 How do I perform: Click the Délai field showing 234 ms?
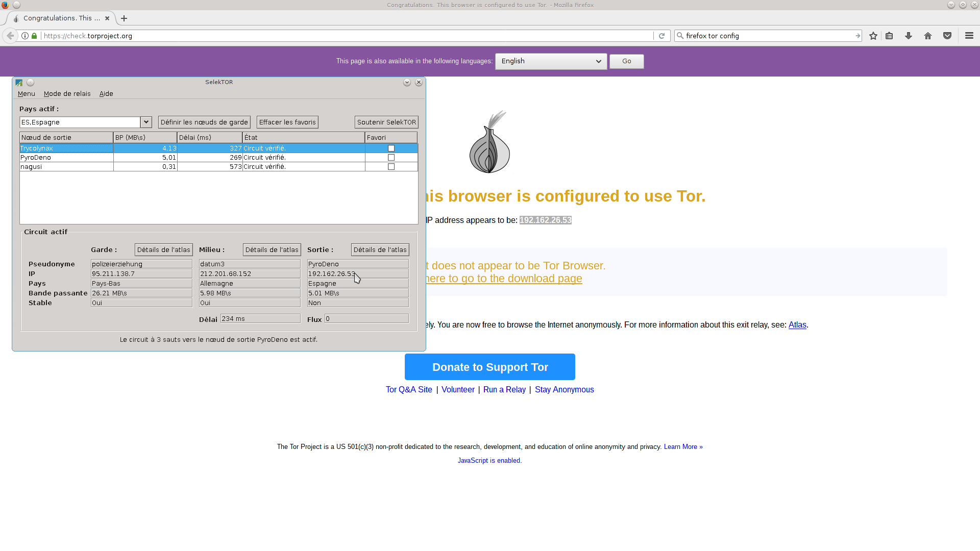(x=260, y=319)
